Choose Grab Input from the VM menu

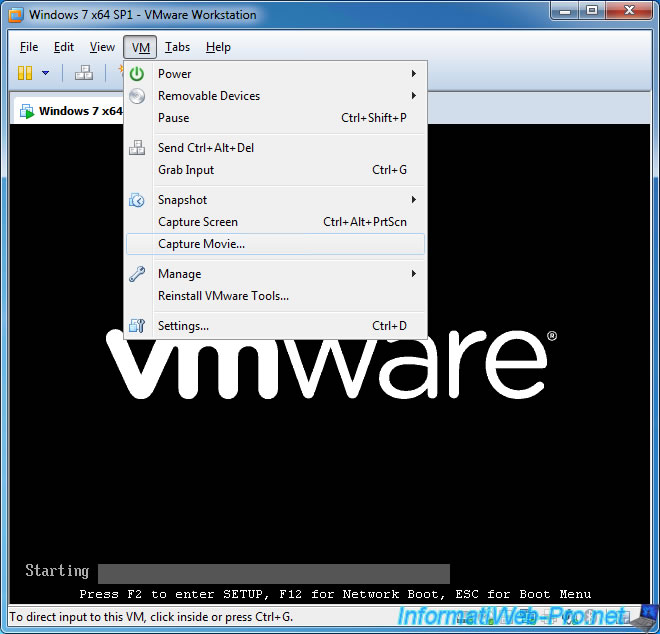(275, 170)
